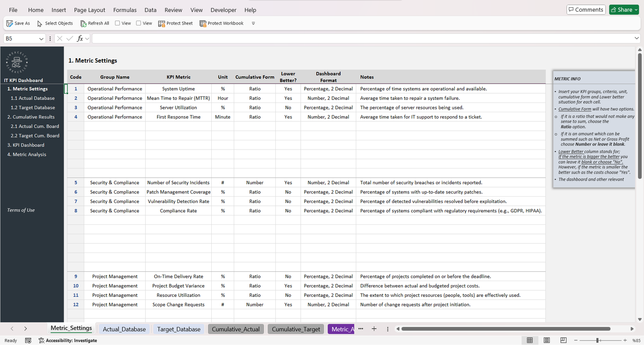Viewport: 644px width, 345px height.
Task: Expand the formula bar
Action: click(x=636, y=38)
